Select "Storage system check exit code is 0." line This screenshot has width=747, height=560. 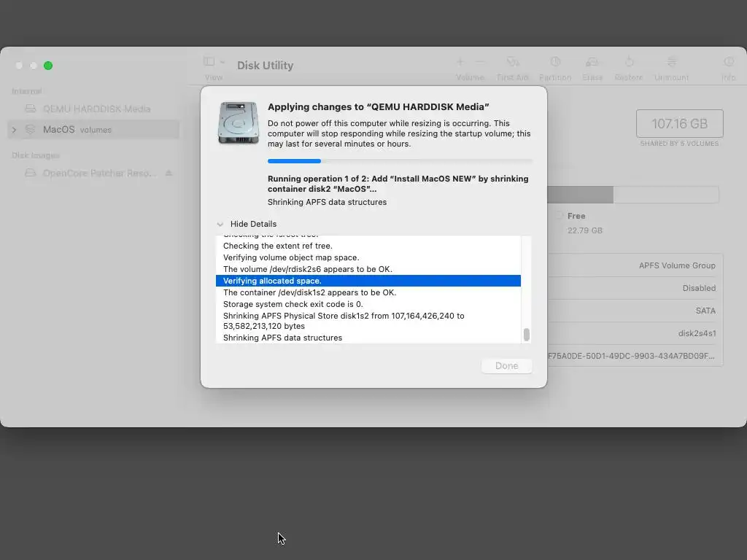[x=368, y=304]
